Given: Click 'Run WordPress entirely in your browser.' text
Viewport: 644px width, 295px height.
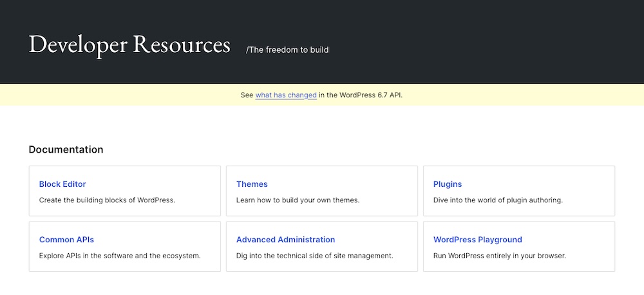Looking at the screenshot, I should (x=500, y=256).
